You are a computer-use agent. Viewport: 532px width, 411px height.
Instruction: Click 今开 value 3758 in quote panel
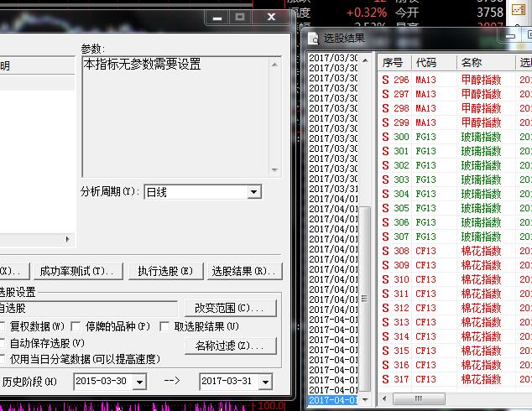489,13
